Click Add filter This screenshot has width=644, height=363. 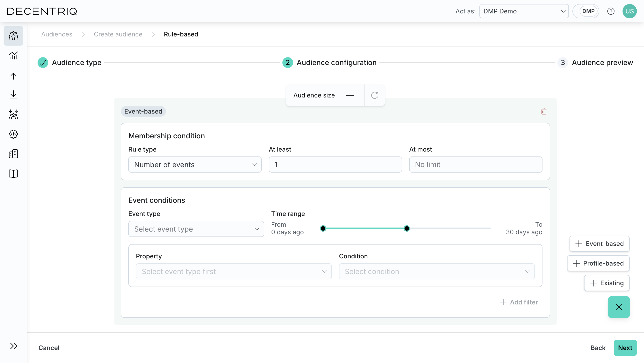click(x=519, y=302)
